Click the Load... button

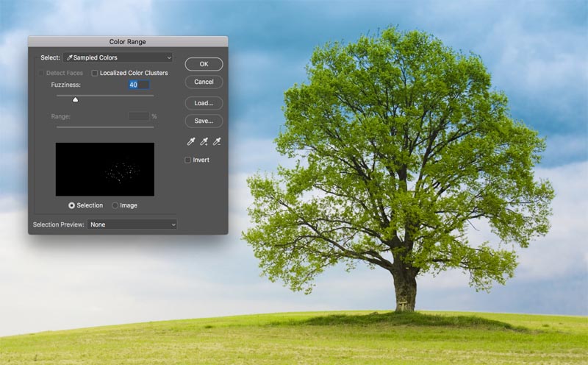204,103
